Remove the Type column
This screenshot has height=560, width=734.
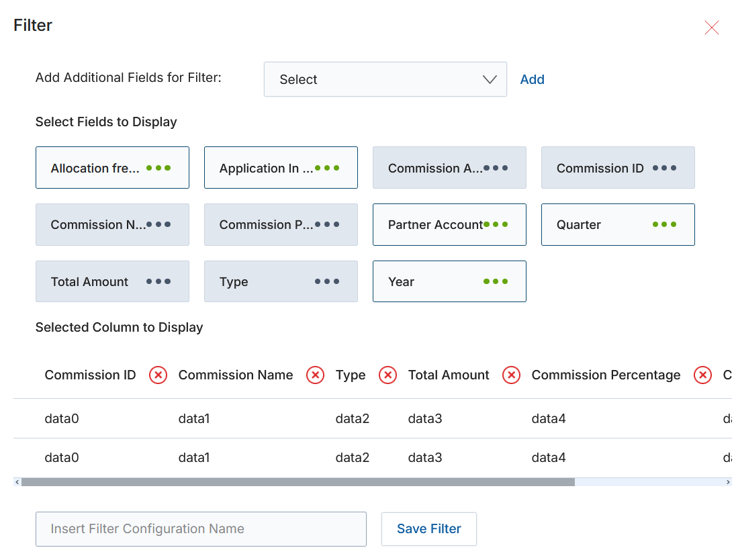tap(387, 375)
